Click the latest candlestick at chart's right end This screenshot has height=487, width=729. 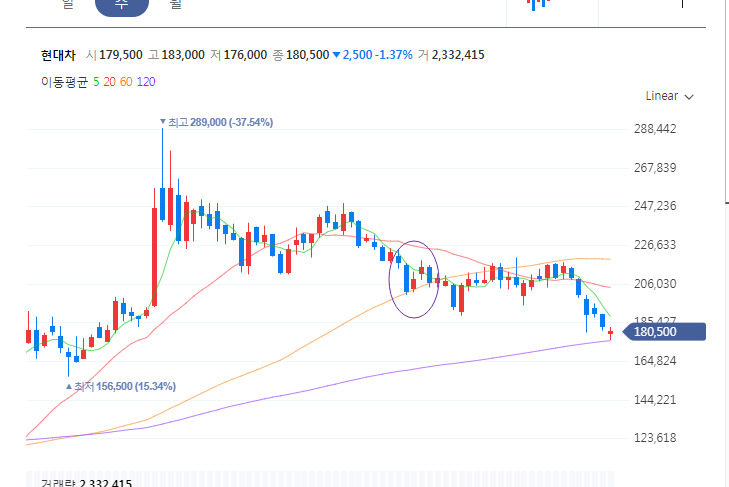point(610,333)
